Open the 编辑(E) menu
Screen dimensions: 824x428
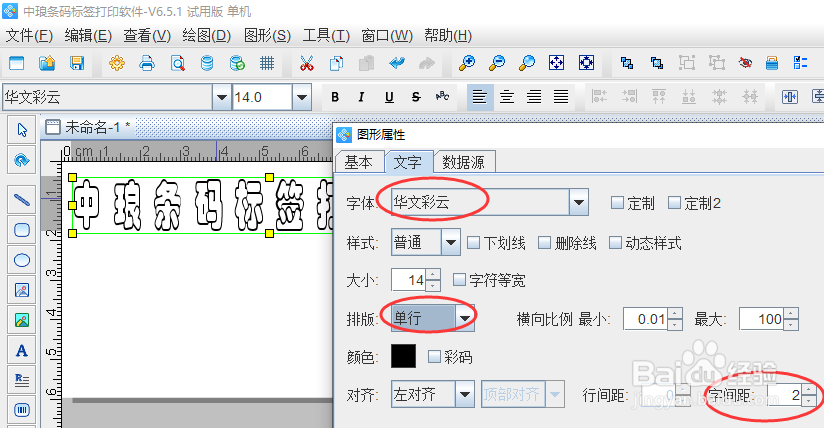coord(88,36)
